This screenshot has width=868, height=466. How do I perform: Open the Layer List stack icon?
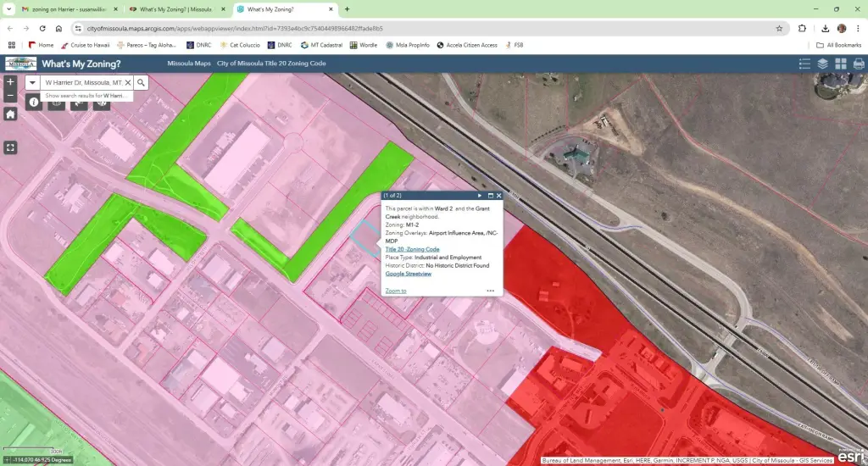coord(823,64)
